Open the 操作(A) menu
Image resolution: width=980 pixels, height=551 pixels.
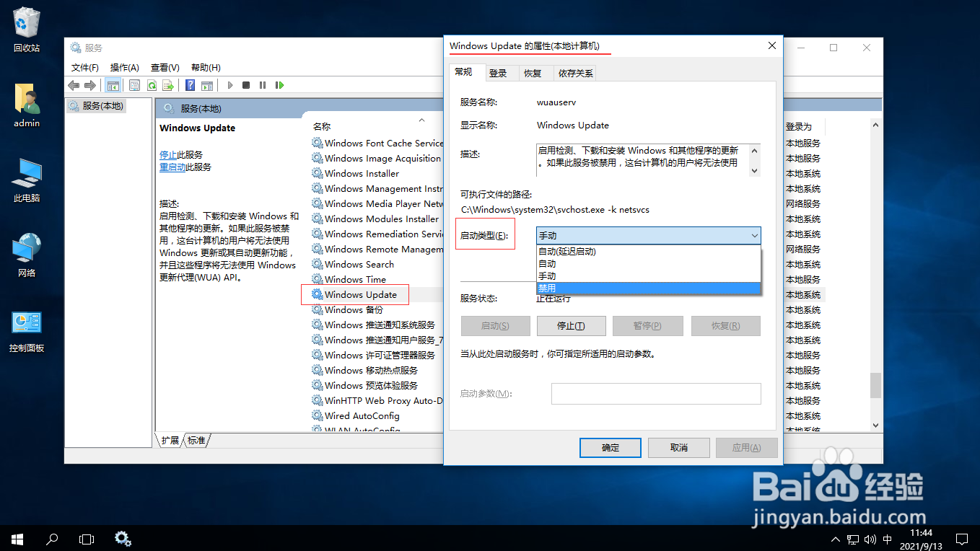click(124, 67)
